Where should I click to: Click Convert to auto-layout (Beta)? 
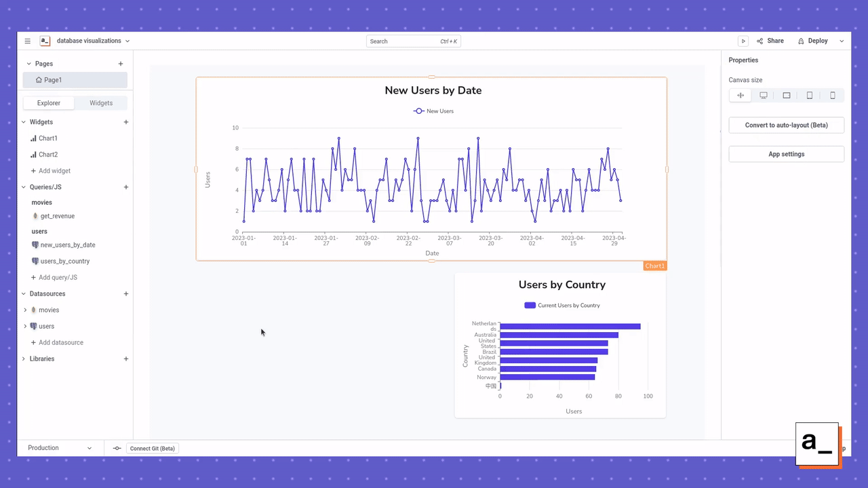(786, 125)
